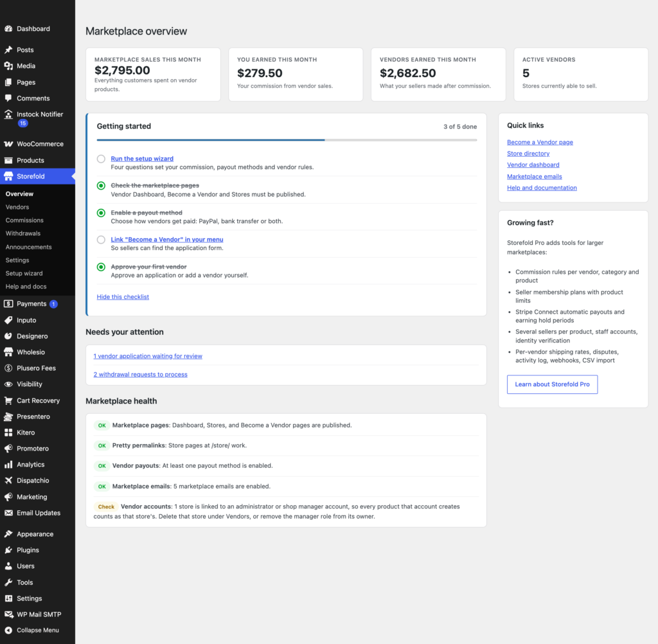Screen dimensions: 658x644
Task: Click the Promotero megaphone icon
Action: pos(8,449)
